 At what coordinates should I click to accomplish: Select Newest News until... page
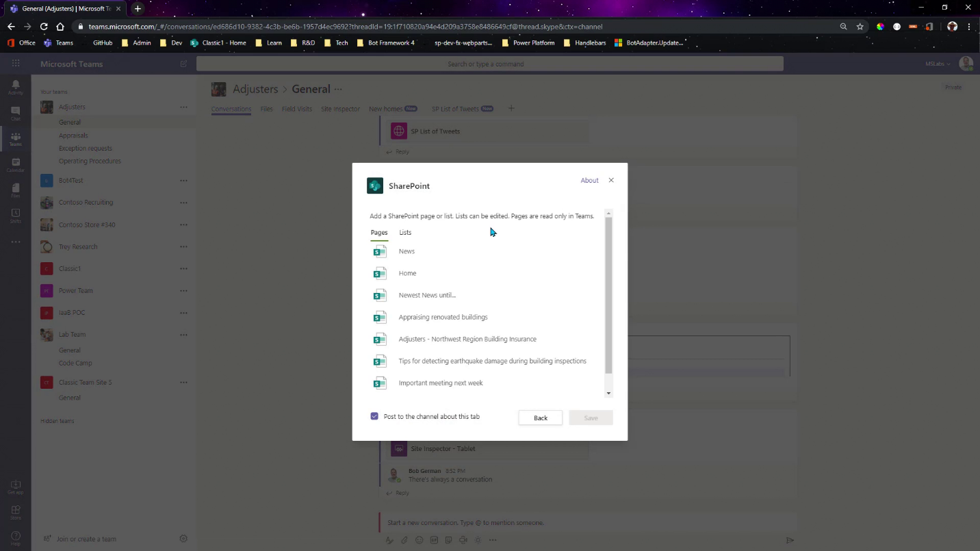point(427,295)
